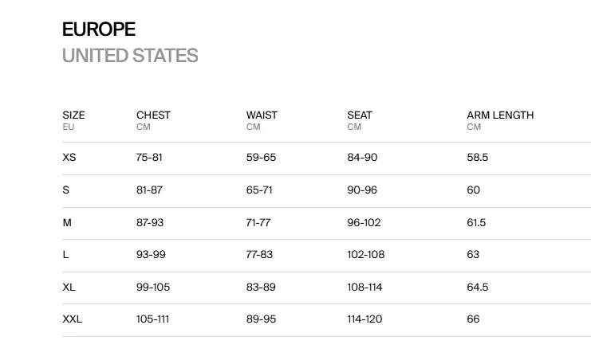This screenshot has width=591, height=364.
Task: Click waist value 59-65 for size XS
Action: click(x=261, y=157)
